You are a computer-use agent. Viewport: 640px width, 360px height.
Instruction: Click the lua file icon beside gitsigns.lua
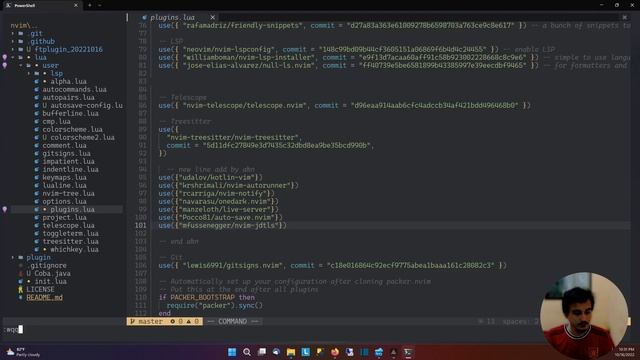[37, 153]
